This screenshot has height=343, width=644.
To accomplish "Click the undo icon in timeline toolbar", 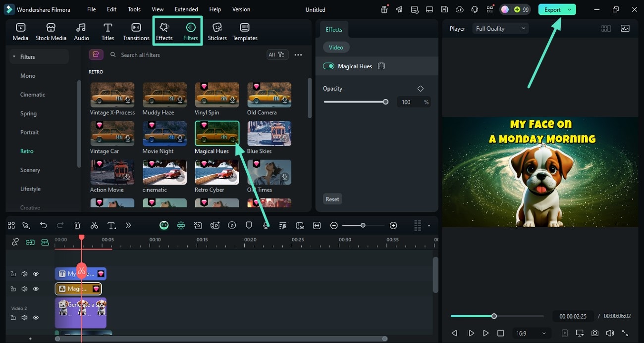I will tap(43, 225).
